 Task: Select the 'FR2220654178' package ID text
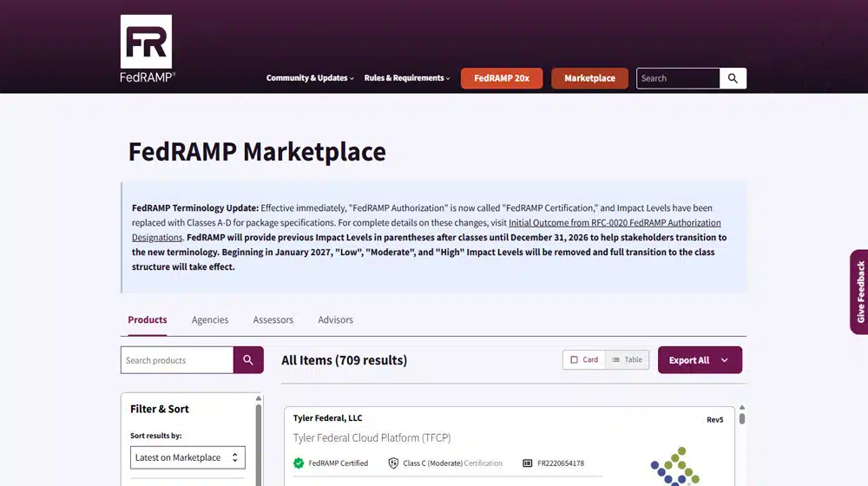(x=561, y=463)
